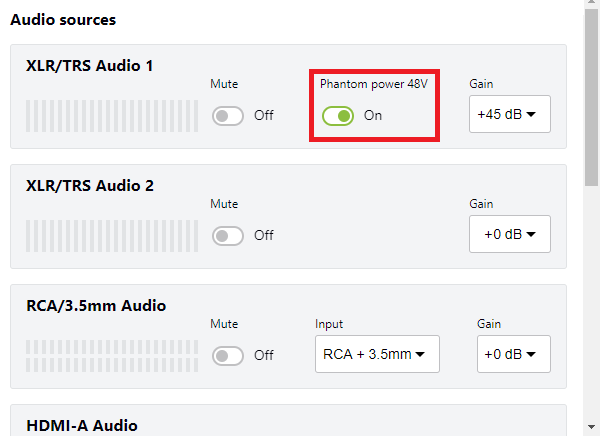Open Gain dropdown for RCA/3.5mm Audio
Viewport: 600px width, 436px height.
tap(513, 354)
